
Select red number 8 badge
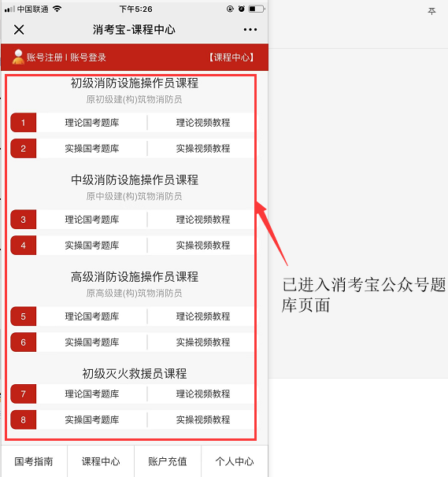[24, 420]
